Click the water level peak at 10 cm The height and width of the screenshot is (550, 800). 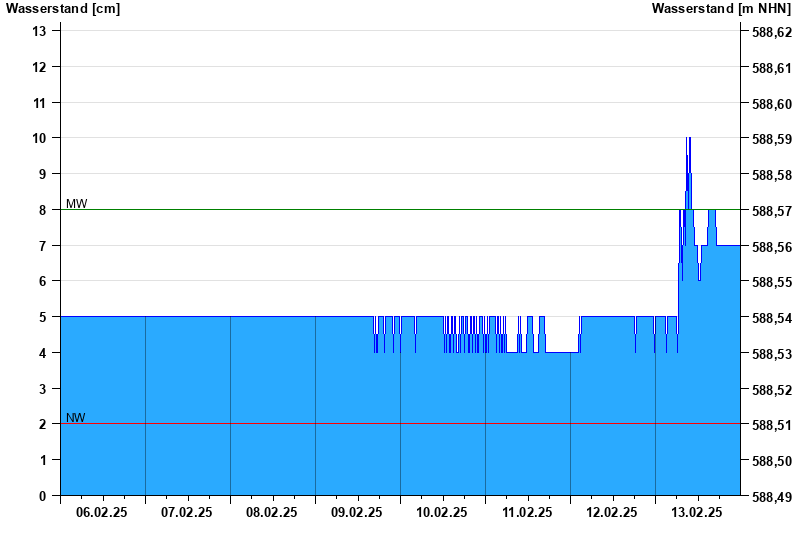click(688, 139)
